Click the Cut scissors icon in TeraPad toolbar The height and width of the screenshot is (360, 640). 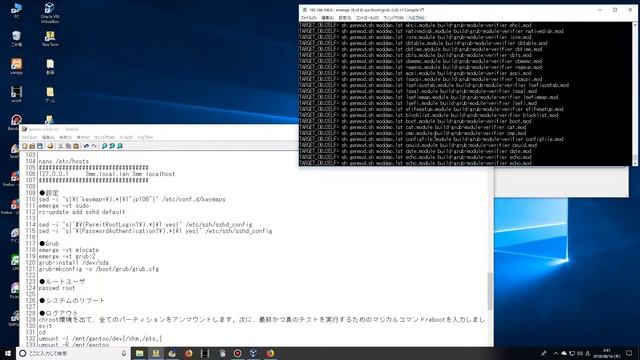coord(60,146)
